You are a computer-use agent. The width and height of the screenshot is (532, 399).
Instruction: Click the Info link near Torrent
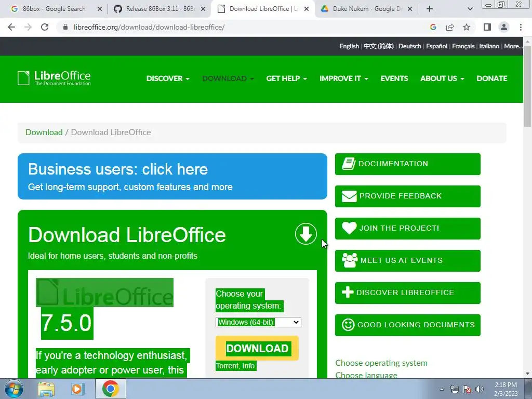248,366
